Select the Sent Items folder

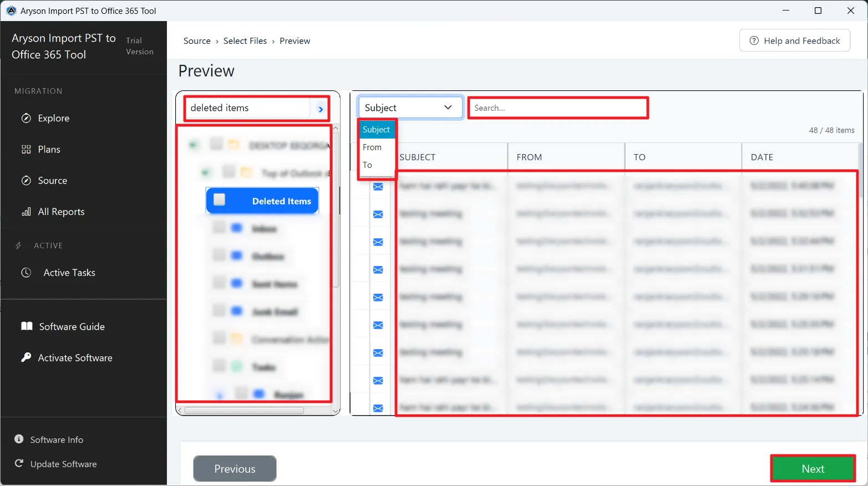[275, 284]
